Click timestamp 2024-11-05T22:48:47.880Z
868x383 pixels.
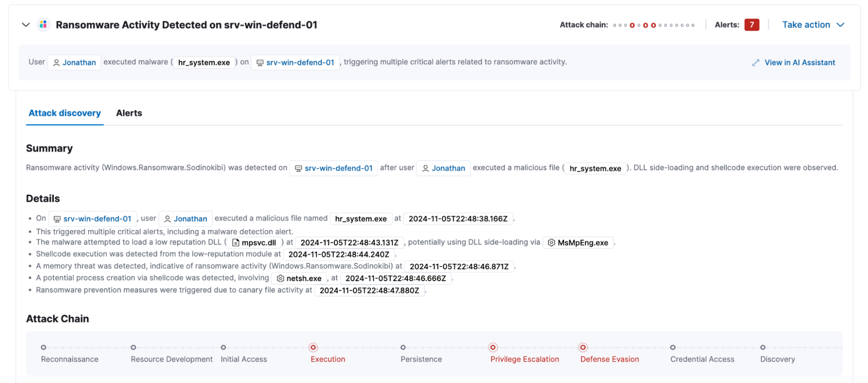pyautogui.click(x=369, y=290)
